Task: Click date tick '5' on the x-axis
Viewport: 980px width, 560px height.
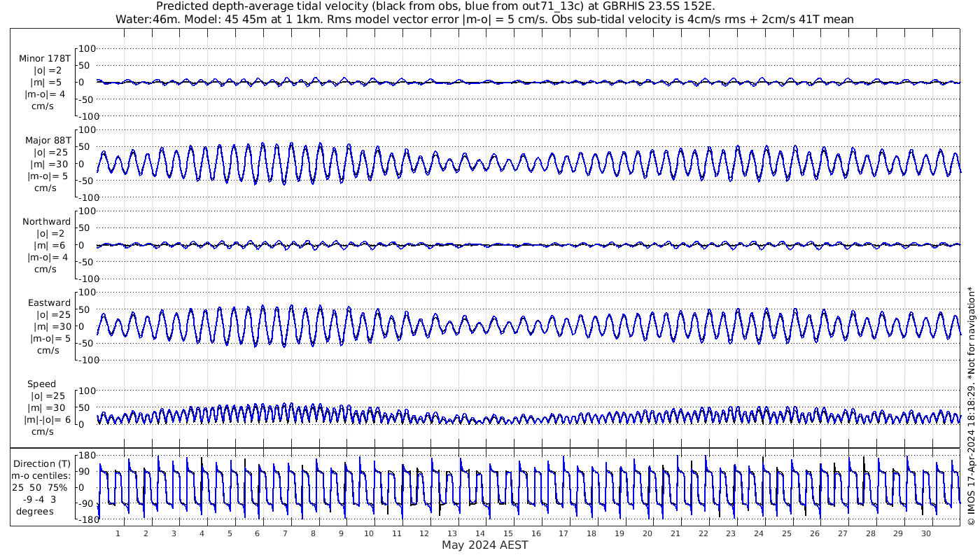Action: 230,533
